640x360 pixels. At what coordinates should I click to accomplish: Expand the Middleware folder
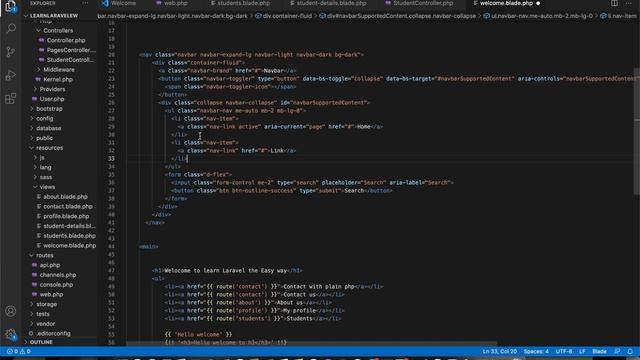(59, 70)
